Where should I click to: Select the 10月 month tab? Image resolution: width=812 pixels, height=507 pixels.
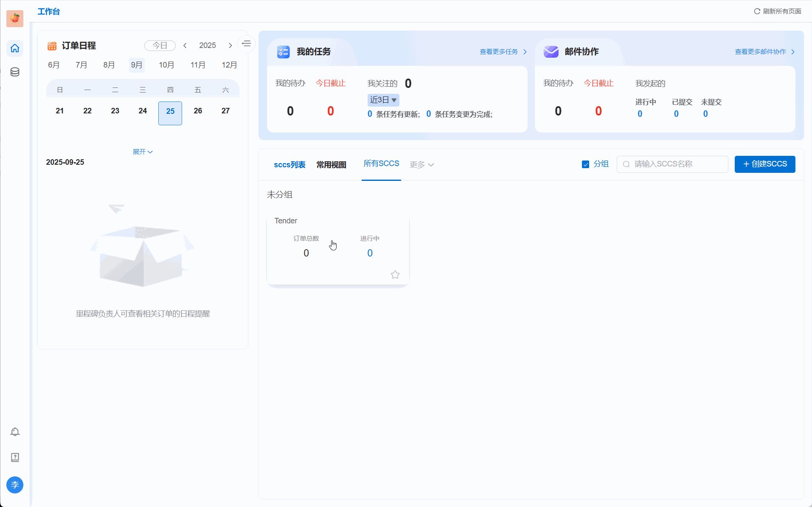[x=166, y=65]
